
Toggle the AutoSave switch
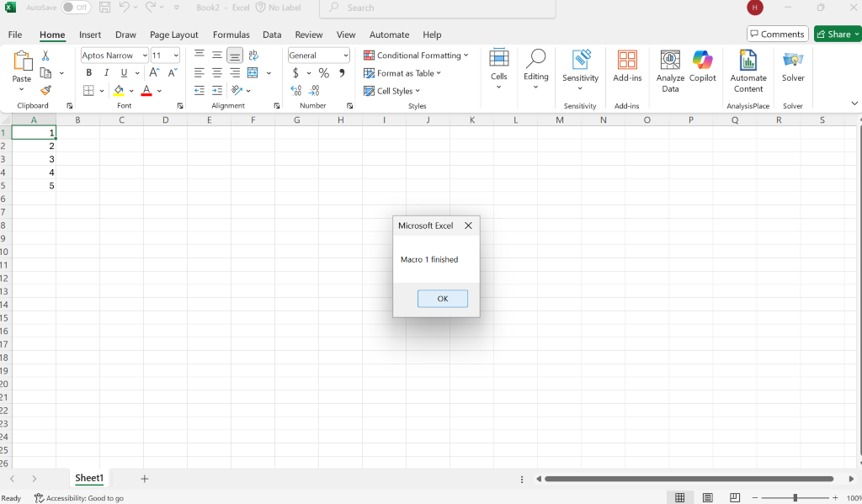click(x=76, y=8)
